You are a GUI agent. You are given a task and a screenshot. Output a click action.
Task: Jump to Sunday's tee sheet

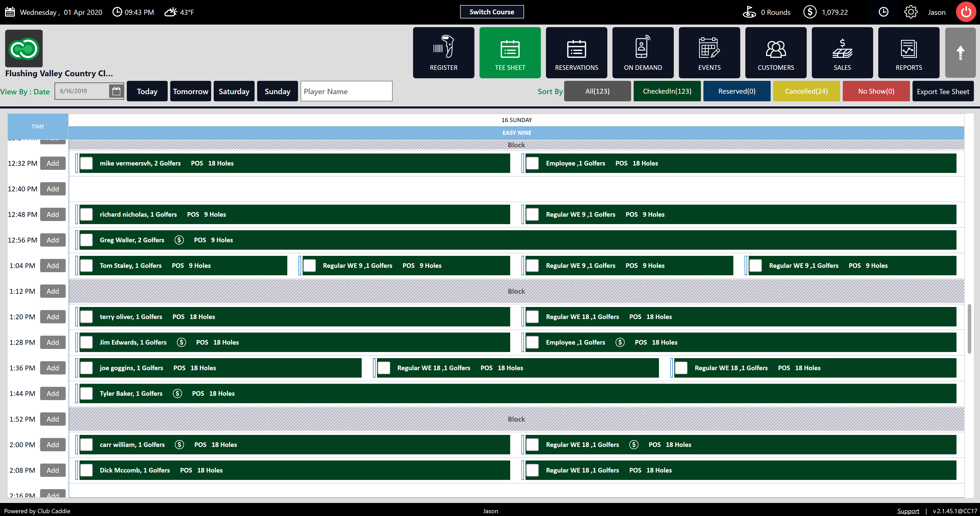coord(277,91)
